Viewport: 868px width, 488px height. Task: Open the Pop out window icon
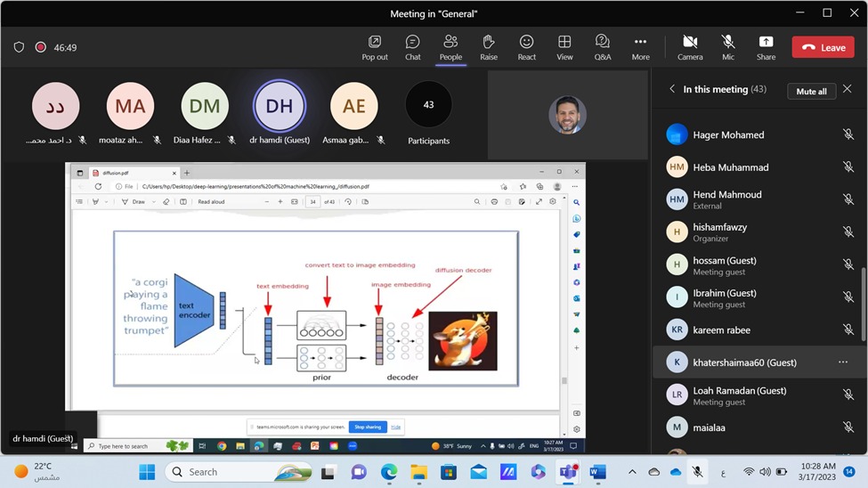(x=375, y=47)
